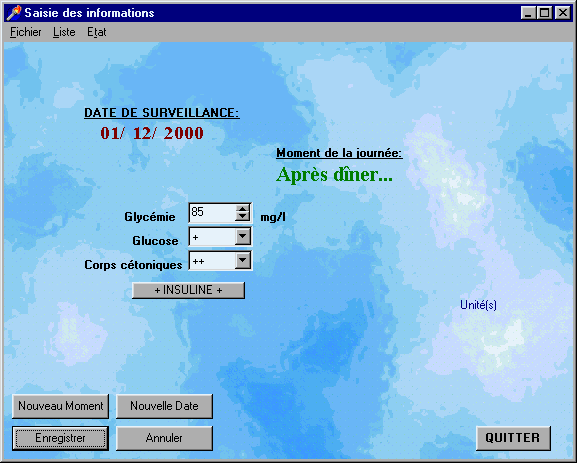Cancel entry with Annuler button

(164, 438)
